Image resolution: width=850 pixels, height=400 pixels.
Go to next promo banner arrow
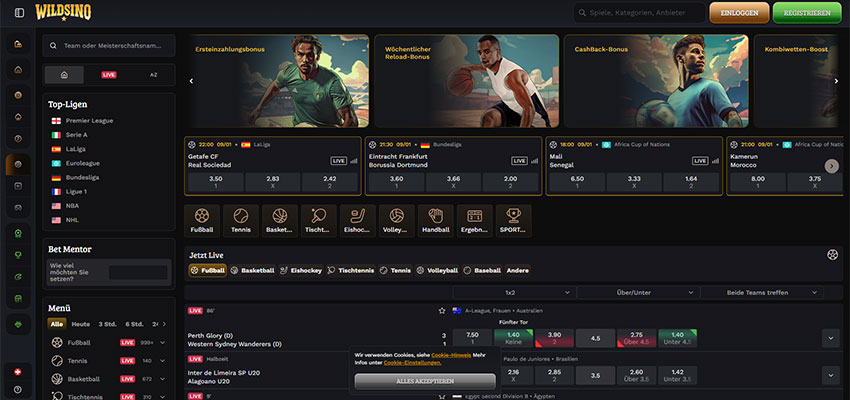(835, 81)
